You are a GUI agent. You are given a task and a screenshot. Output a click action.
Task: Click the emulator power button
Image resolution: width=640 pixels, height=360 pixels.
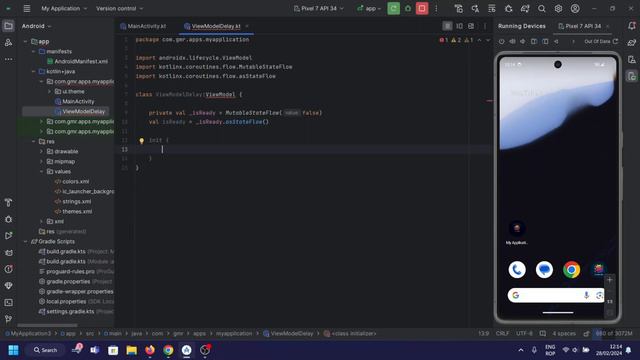pyautogui.click(x=501, y=41)
